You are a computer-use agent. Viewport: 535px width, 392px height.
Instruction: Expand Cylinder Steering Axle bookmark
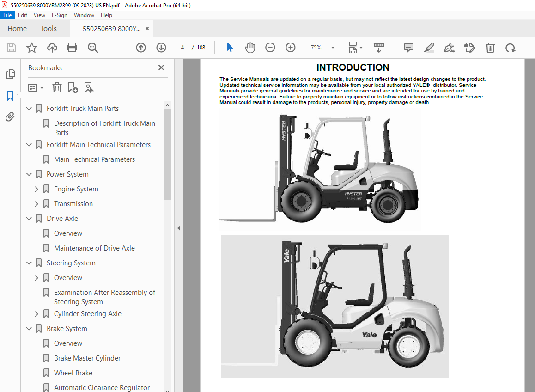36,314
